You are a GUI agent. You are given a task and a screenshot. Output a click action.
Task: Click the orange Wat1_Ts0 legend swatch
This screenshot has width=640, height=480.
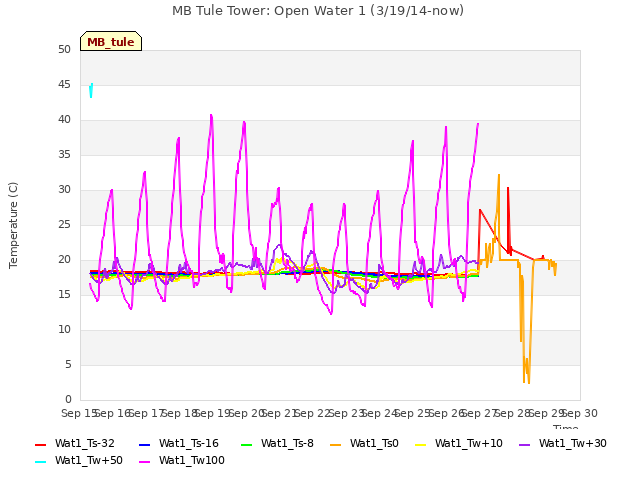coord(336,444)
